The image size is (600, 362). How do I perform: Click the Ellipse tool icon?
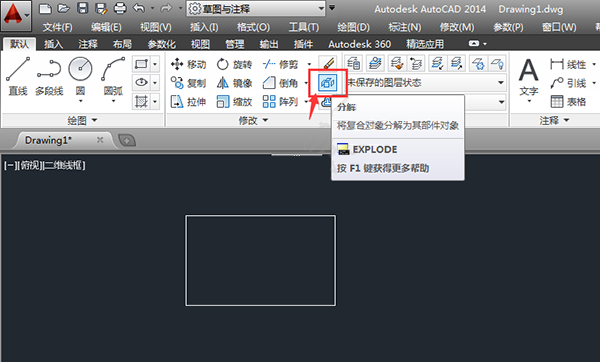(x=141, y=82)
